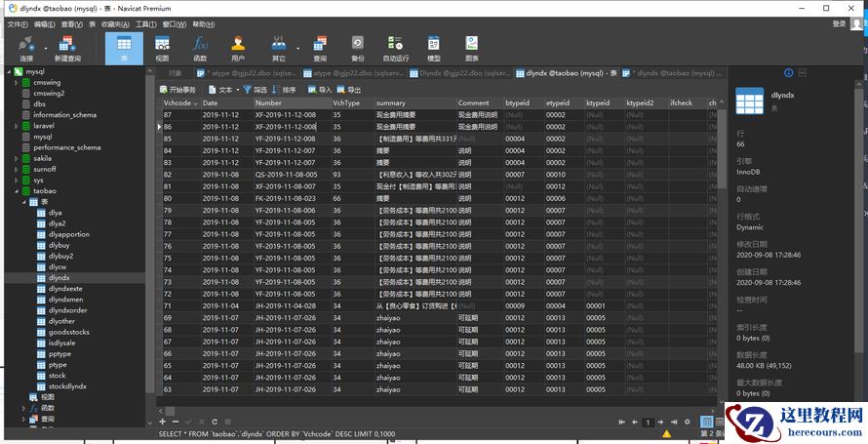Click the Vchcode column header
Image resolution: width=868 pixels, height=444 pixels.
[x=178, y=102]
